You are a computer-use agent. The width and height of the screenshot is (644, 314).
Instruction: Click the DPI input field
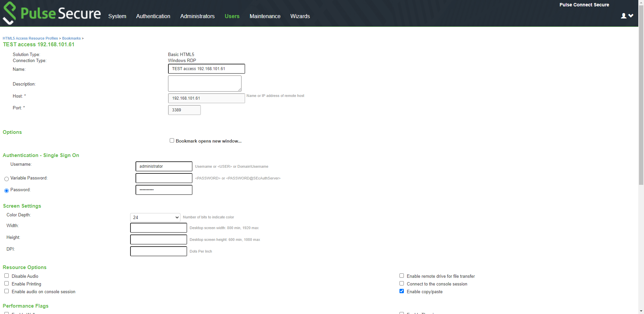coord(159,251)
